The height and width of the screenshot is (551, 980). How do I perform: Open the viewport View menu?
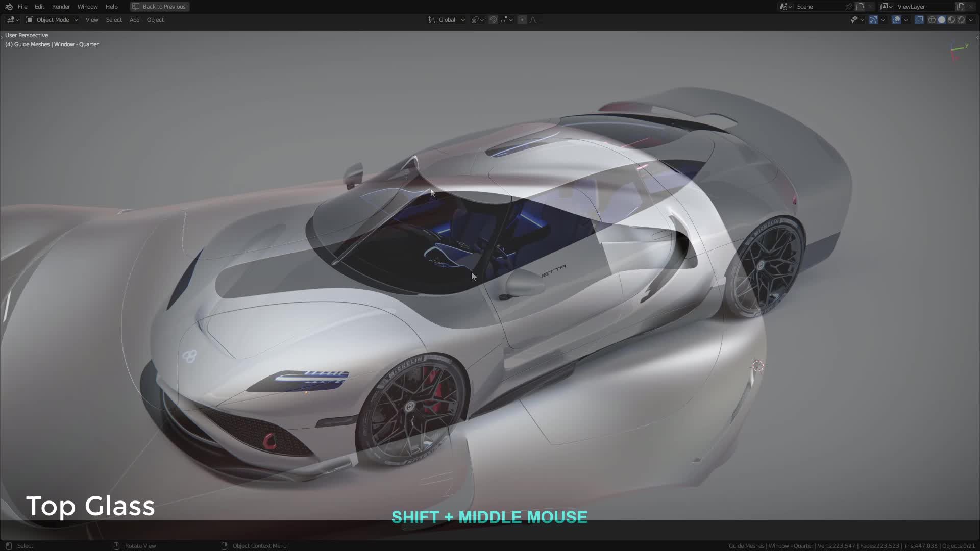click(x=92, y=20)
